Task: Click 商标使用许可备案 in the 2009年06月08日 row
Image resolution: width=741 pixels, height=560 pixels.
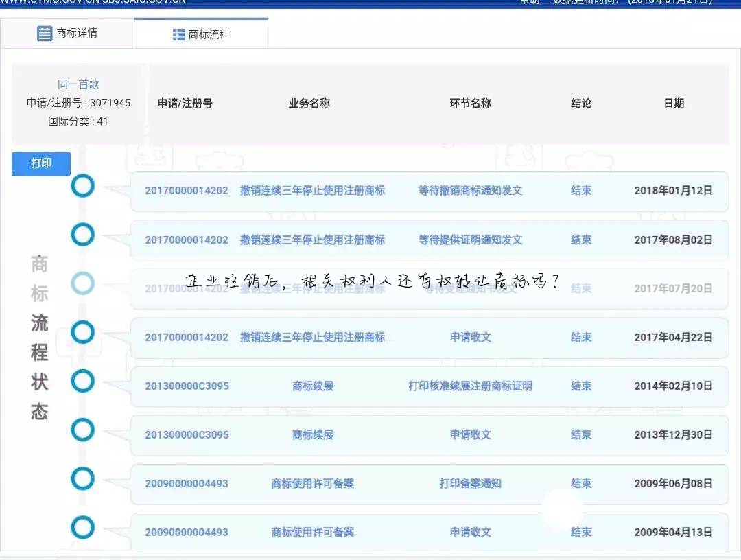Action: click(312, 483)
